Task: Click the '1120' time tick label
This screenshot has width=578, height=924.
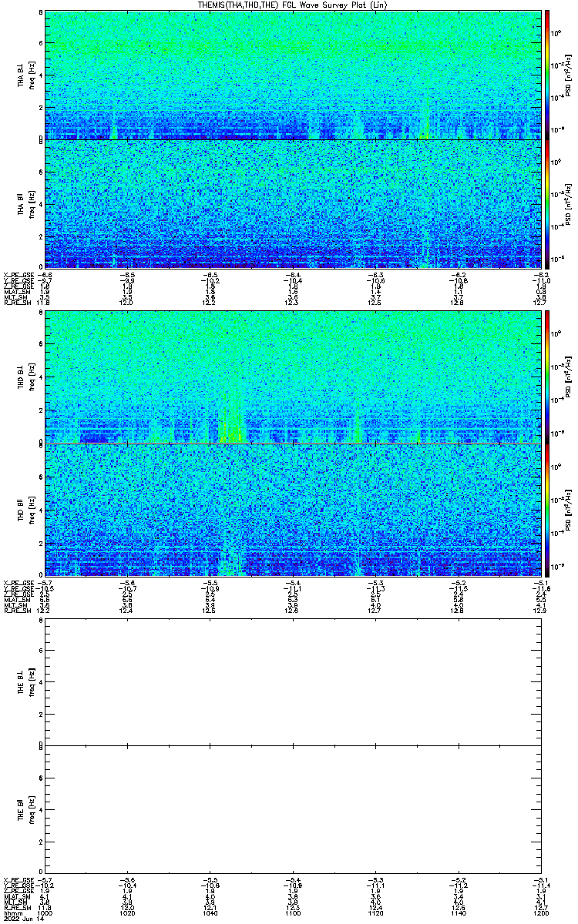Action: pyautogui.click(x=375, y=913)
